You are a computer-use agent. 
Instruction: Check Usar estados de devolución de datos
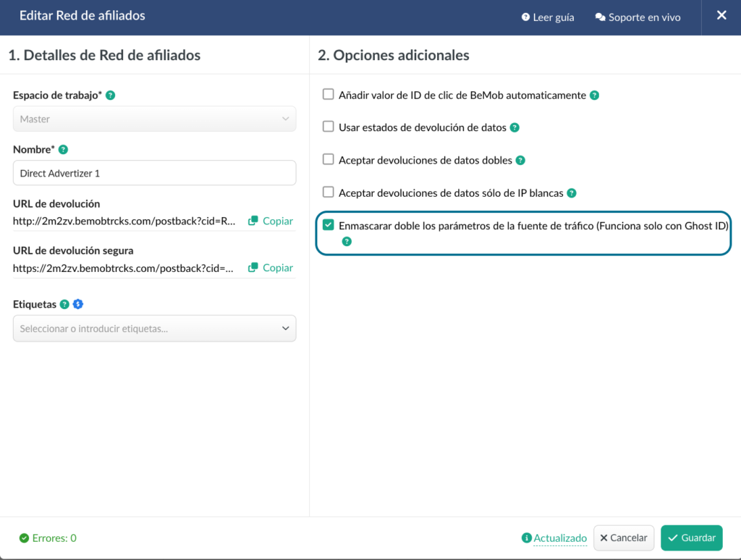pyautogui.click(x=329, y=127)
